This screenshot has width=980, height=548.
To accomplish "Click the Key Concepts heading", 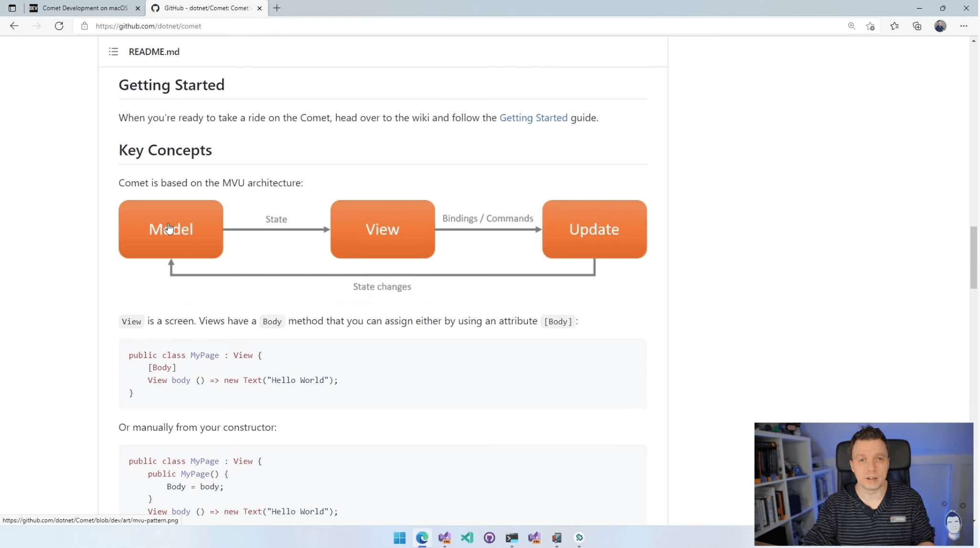I will pos(165,150).
